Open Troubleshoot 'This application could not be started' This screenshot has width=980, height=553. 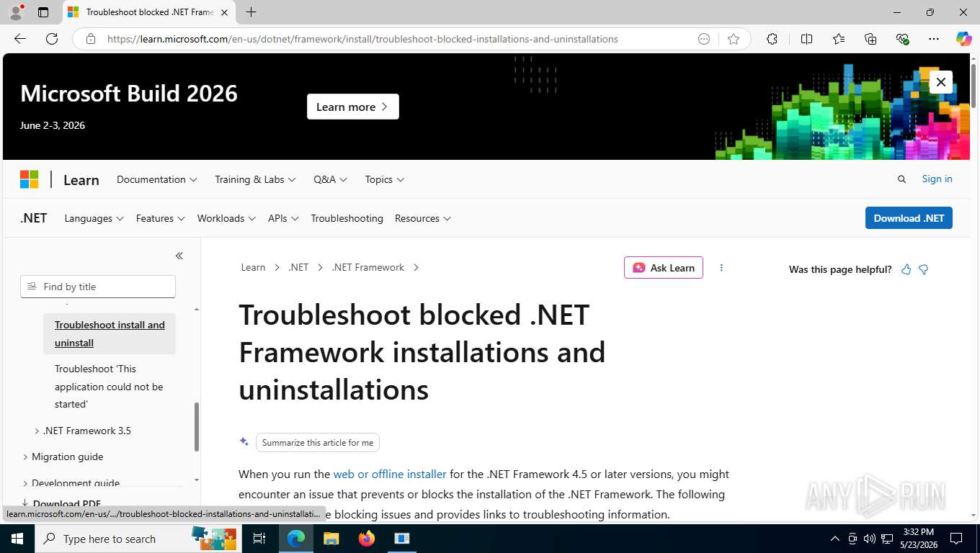(109, 387)
